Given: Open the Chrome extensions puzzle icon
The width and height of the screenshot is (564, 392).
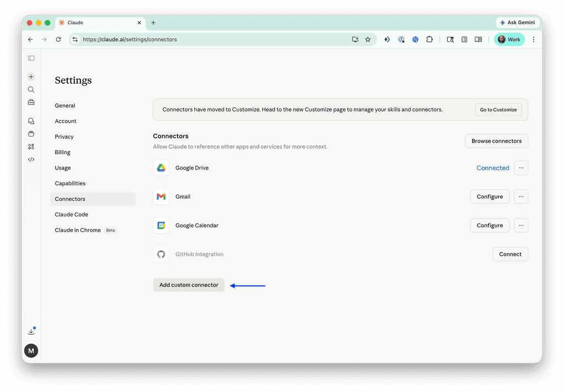Looking at the screenshot, I should click(430, 40).
